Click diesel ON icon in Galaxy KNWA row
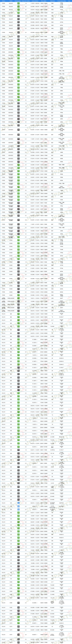72x644 pixels. click(19, 46)
